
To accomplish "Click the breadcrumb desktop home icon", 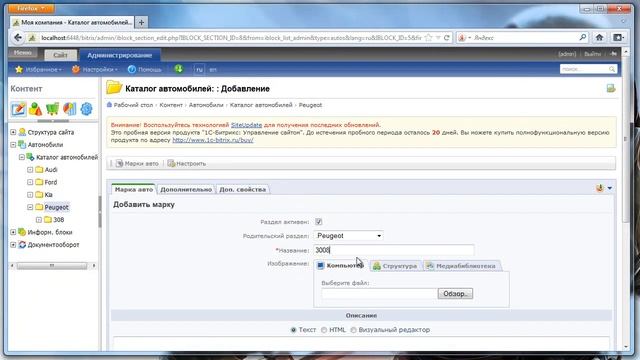I will pyautogui.click(x=109, y=105).
